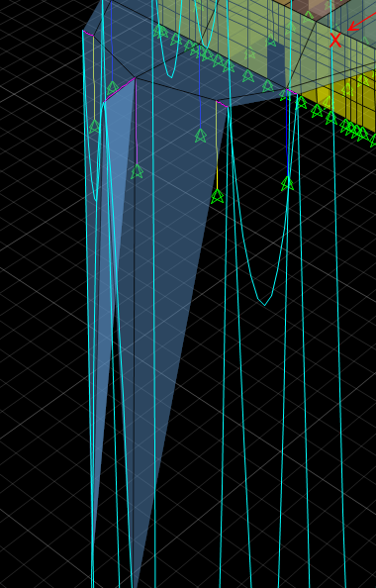The width and height of the screenshot is (376, 588).
Task: Click the bottom tip of the V-shaped cyan curve
Action: [x=264, y=305]
